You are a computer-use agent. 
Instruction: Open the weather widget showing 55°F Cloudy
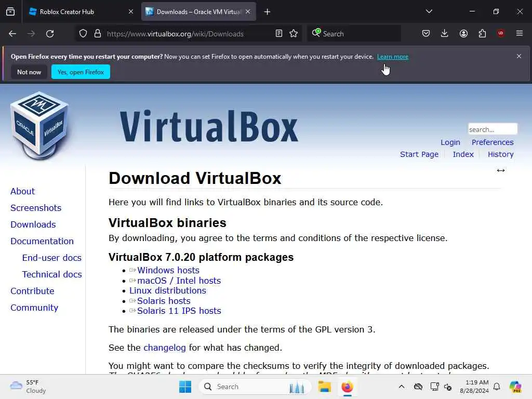[x=28, y=387]
